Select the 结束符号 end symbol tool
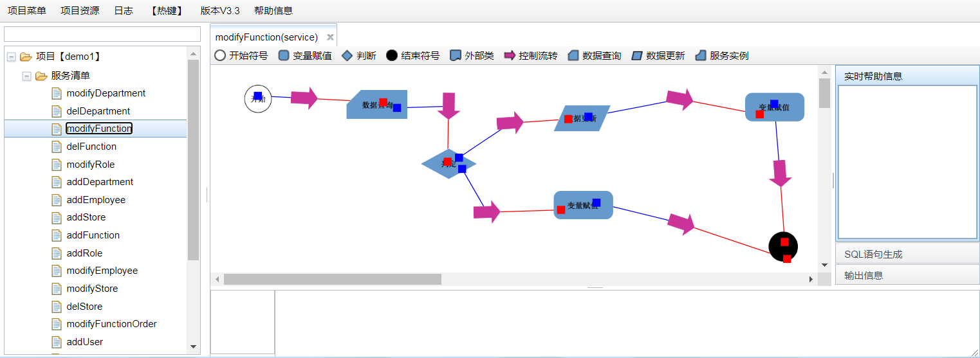Image resolution: width=980 pixels, height=358 pixels. [412, 56]
